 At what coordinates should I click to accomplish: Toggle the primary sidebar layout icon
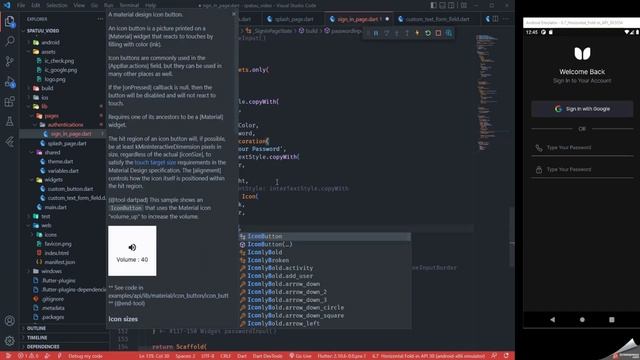433,5
